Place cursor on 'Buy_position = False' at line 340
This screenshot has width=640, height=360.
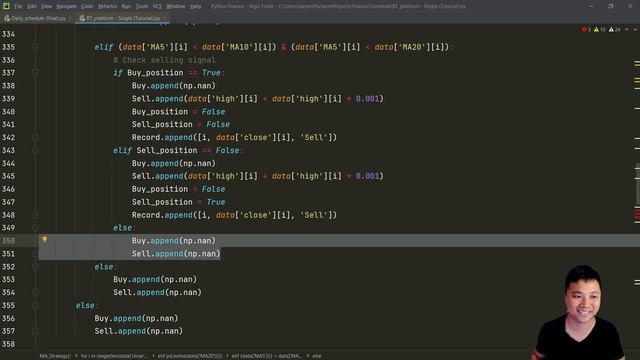coord(178,112)
